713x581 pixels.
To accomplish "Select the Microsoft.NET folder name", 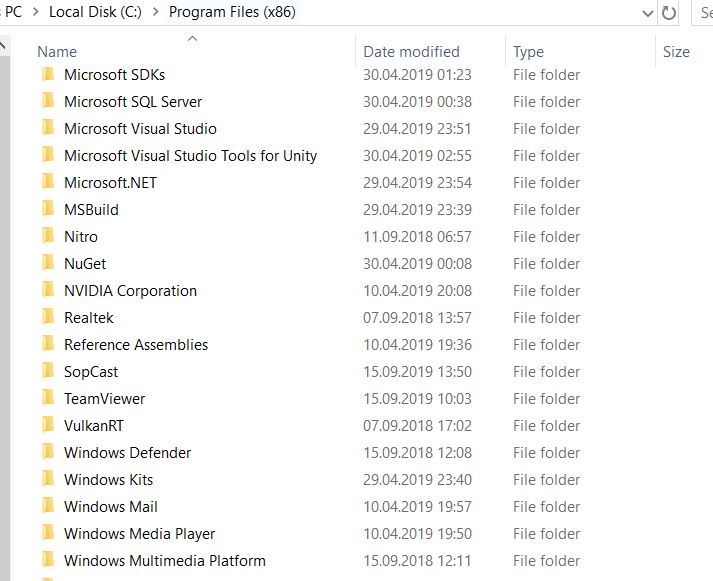I will click(x=110, y=182).
